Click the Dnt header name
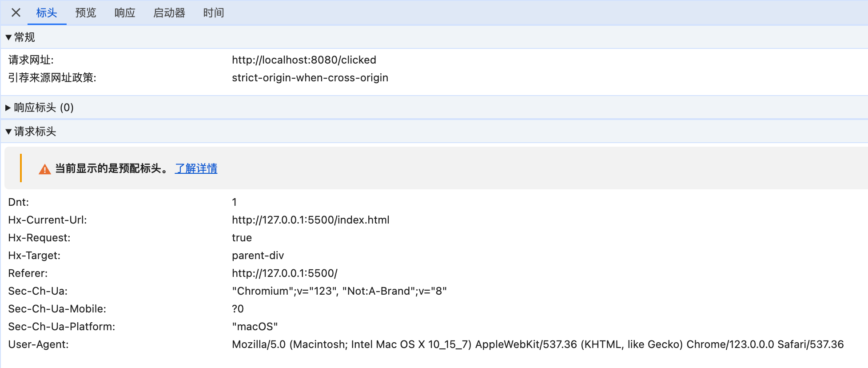Viewport: 868px width, 368px height. (19, 202)
